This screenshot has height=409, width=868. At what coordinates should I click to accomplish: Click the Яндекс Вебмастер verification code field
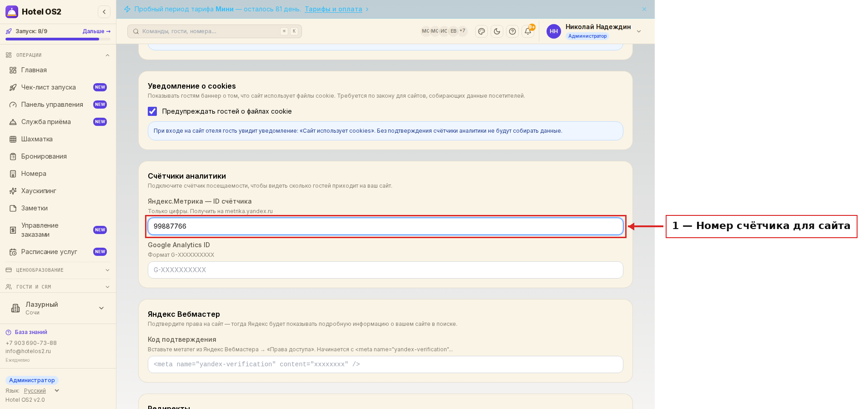386,364
